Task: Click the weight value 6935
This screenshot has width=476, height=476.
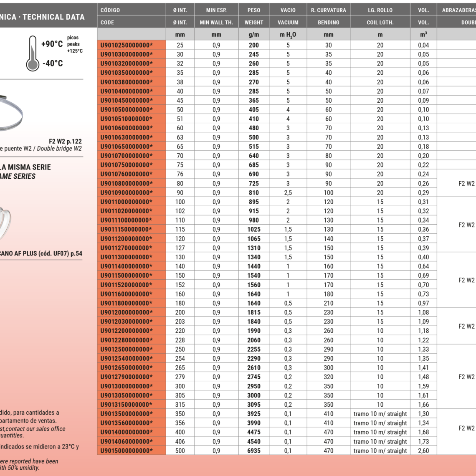Action: click(x=253, y=451)
